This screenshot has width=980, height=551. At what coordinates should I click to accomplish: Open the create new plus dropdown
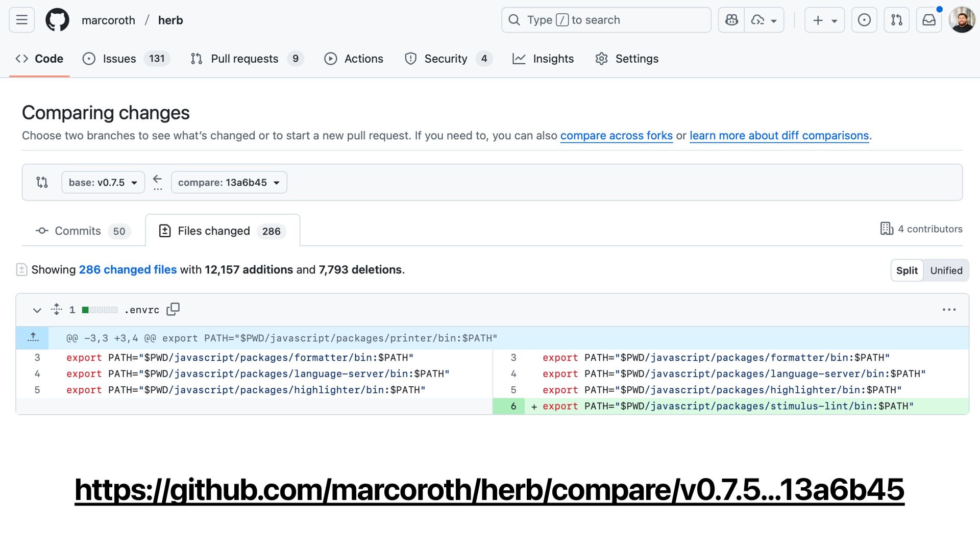(824, 20)
